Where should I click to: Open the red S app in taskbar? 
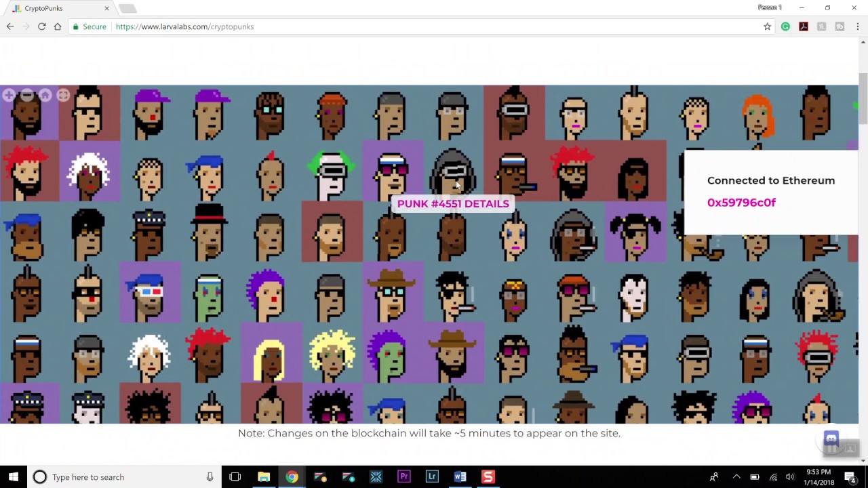488,477
